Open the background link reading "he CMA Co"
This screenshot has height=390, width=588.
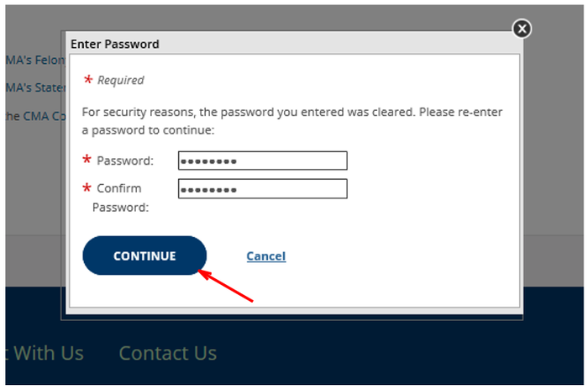[x=35, y=116]
